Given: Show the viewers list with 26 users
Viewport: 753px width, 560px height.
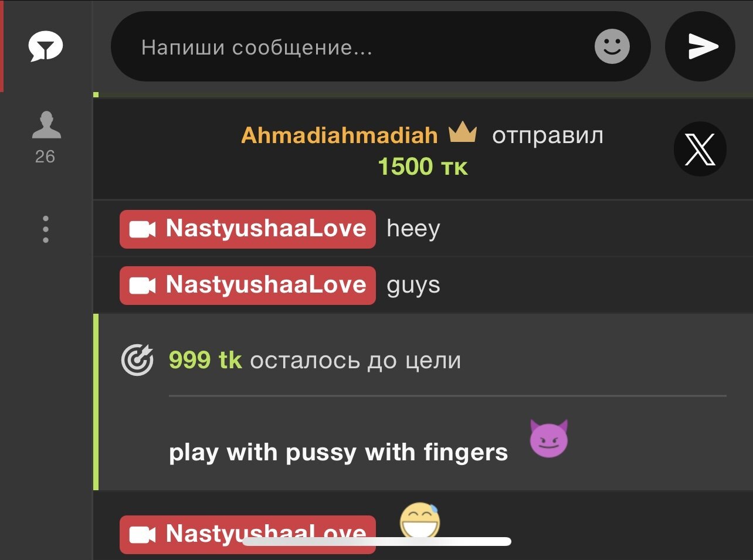Looking at the screenshot, I should tap(46, 138).
